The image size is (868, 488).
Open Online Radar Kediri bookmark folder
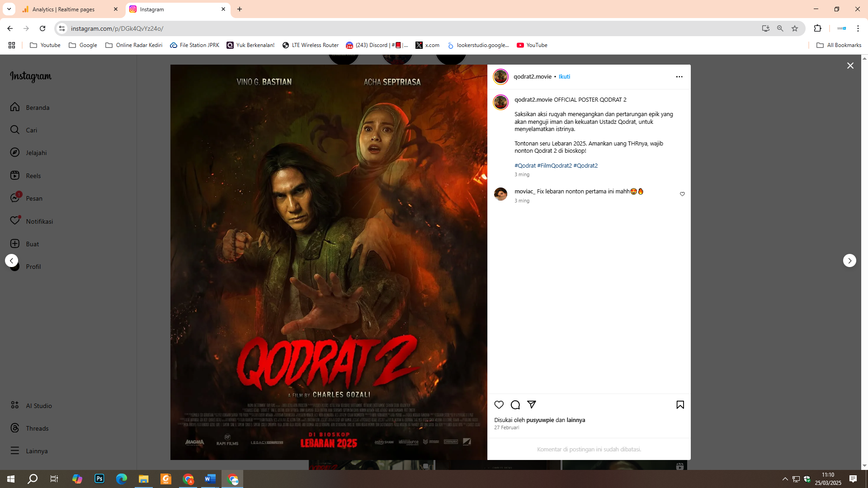pos(134,45)
